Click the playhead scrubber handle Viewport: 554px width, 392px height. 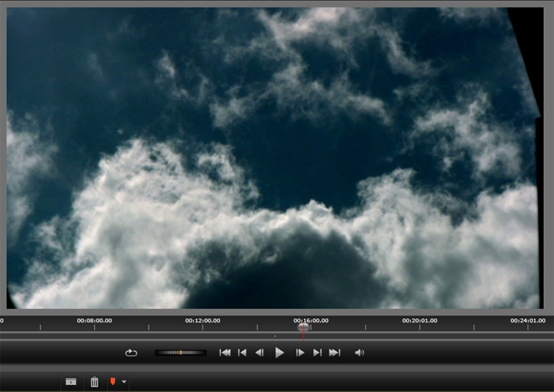(x=304, y=327)
